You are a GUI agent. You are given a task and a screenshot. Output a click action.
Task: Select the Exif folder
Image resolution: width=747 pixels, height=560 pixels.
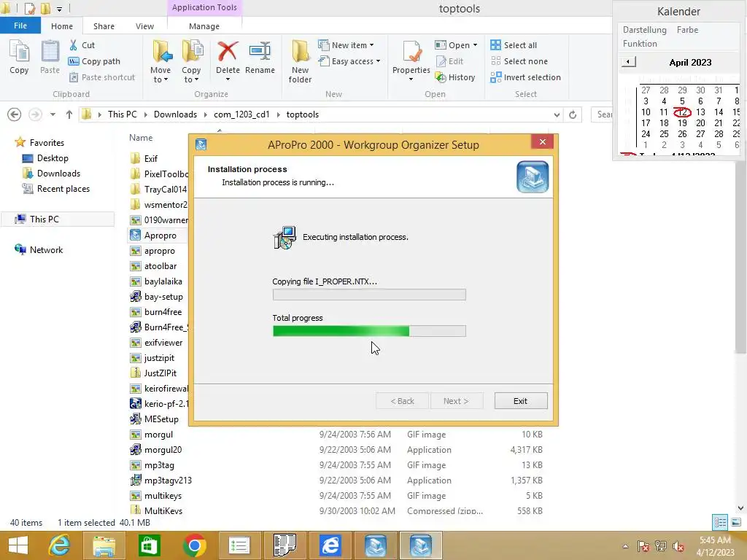150,158
